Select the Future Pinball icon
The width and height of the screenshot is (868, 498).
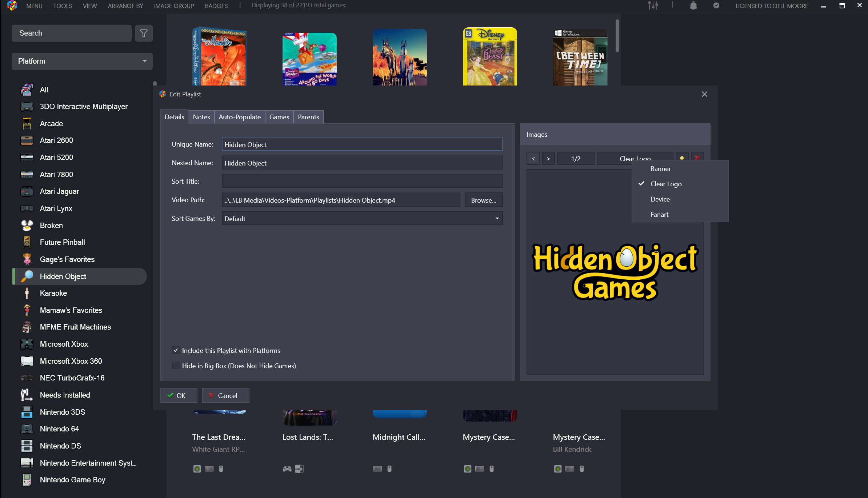coord(27,242)
